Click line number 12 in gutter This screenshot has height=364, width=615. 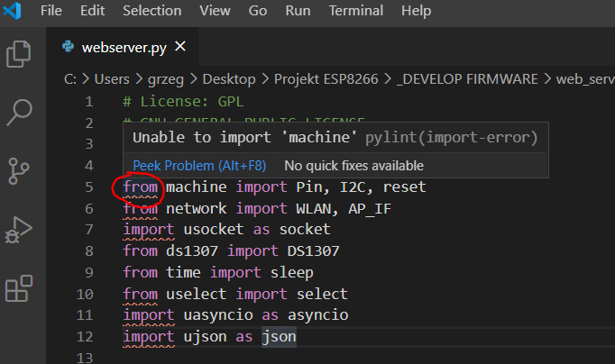coord(85,337)
